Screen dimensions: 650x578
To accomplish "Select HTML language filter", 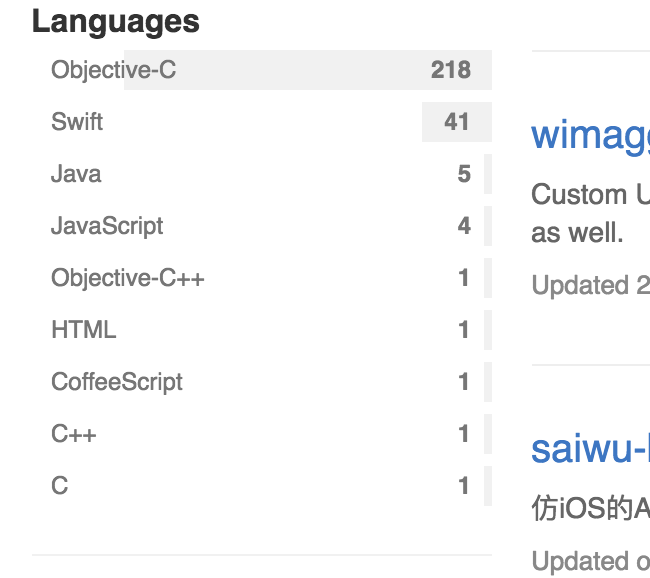I will click(262, 330).
